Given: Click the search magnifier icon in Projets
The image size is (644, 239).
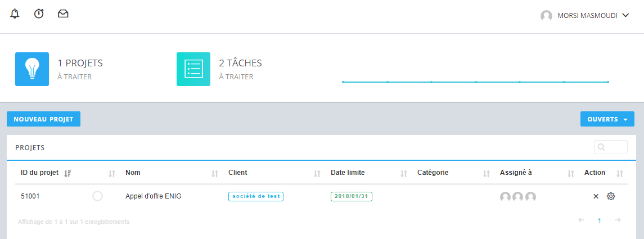Looking at the screenshot, I should pyautogui.click(x=602, y=147).
